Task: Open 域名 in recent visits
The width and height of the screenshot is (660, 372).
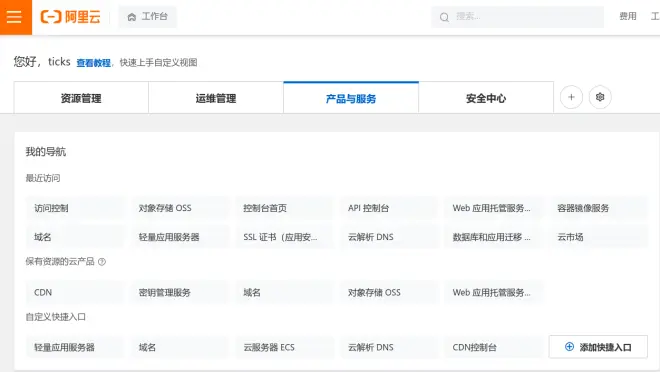Action: [75, 237]
